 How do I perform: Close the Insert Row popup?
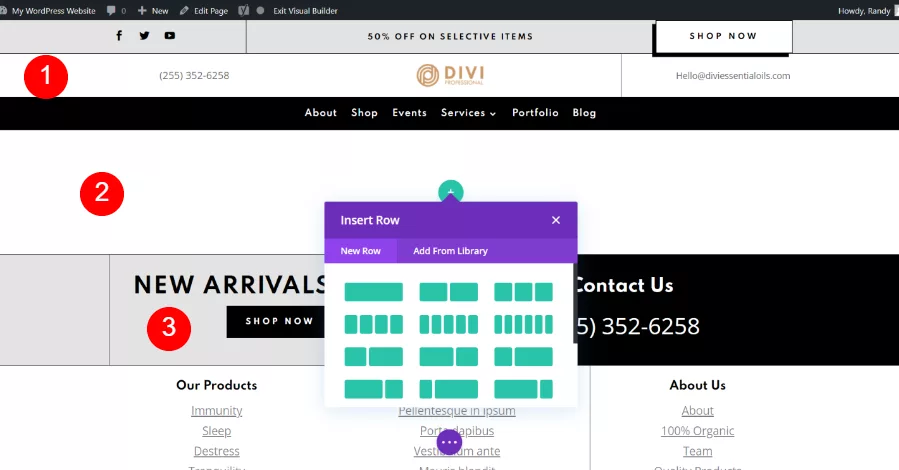(x=556, y=220)
